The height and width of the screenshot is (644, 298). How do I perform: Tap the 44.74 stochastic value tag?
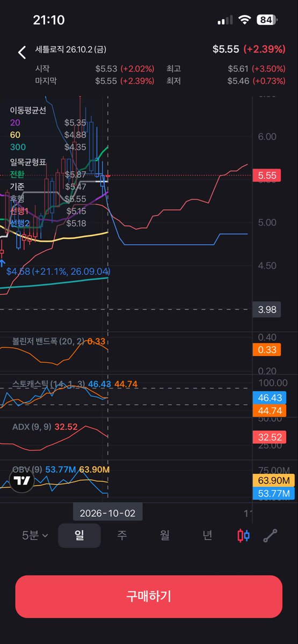point(271,411)
